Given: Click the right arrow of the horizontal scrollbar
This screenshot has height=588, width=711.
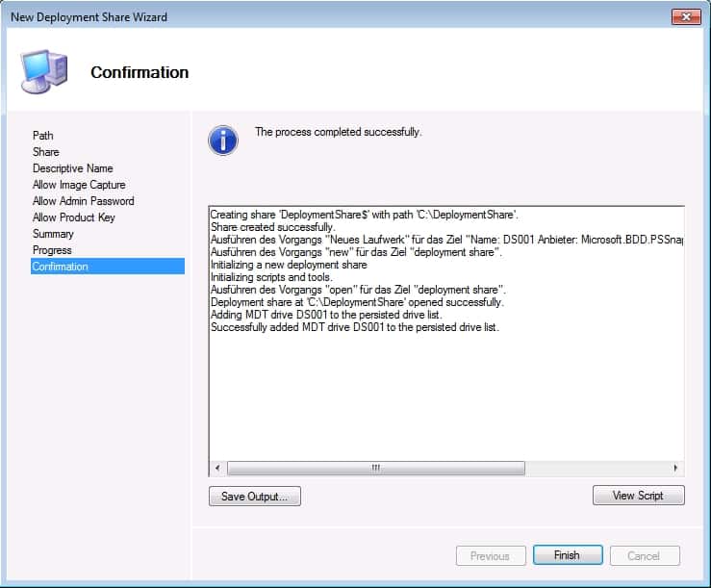Looking at the screenshot, I should coord(675,468).
